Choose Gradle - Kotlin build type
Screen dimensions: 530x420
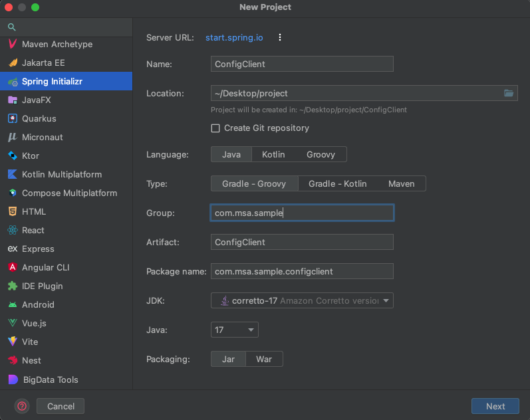(337, 184)
